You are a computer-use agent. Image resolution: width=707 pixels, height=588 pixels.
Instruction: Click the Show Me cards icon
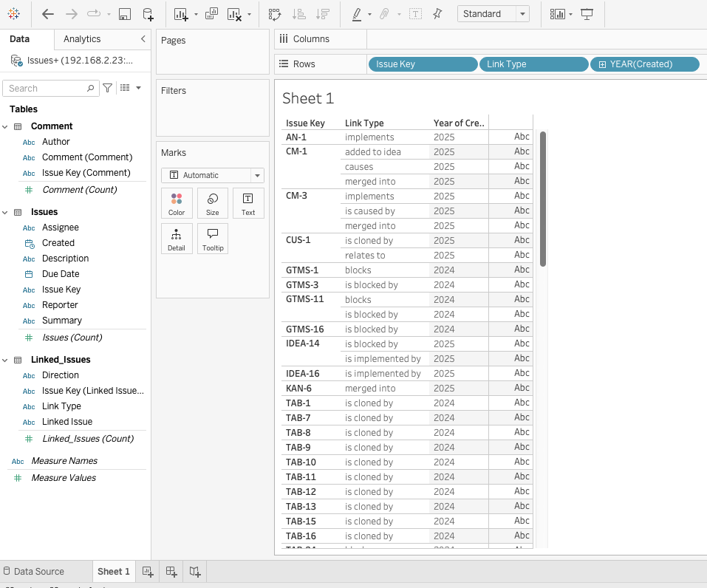tap(557, 14)
